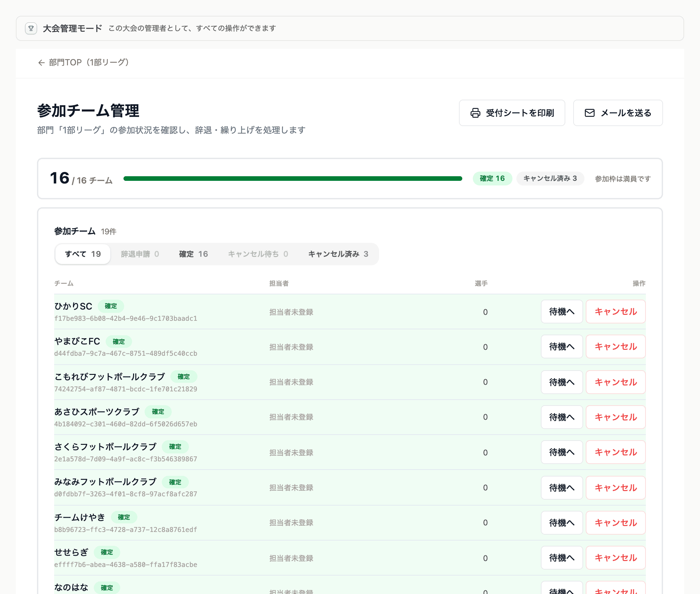Select the すべて 19 tab

pos(83,254)
